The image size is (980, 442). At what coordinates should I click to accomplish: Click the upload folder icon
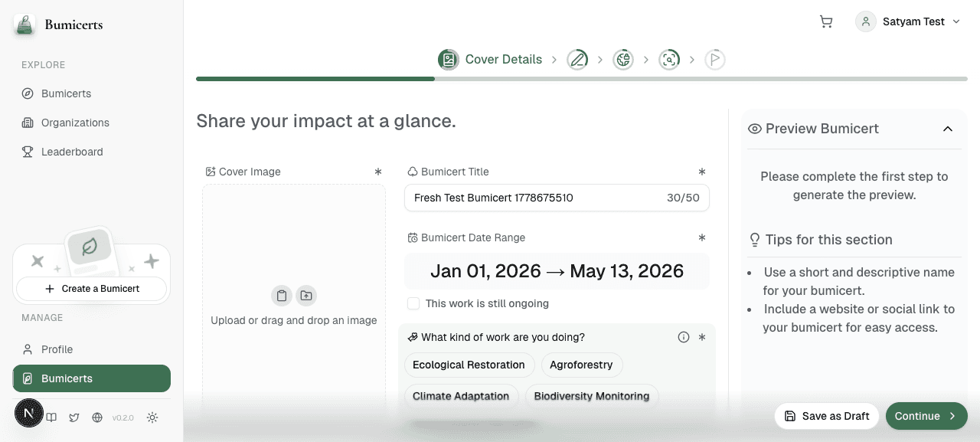tap(306, 296)
